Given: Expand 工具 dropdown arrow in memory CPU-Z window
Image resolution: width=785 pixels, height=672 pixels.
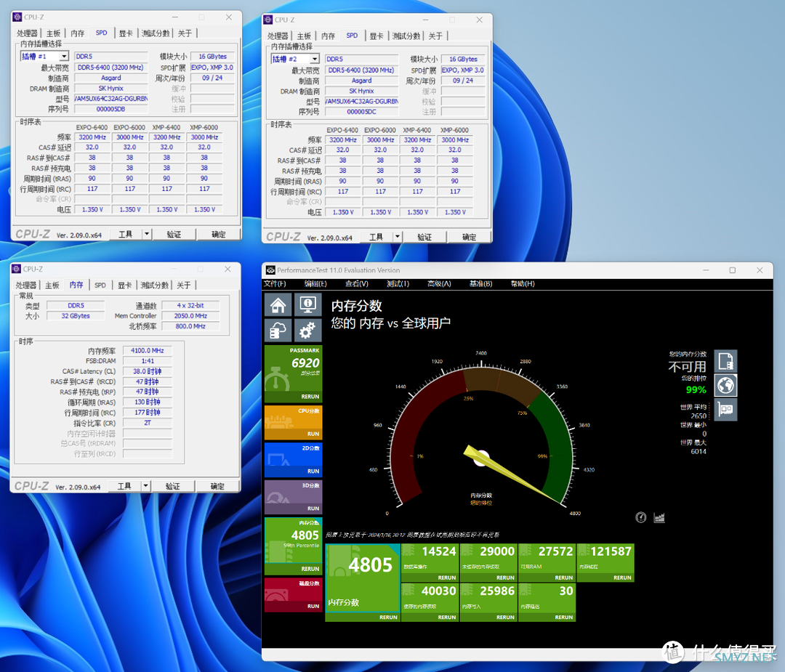Looking at the screenshot, I should (x=145, y=486).
